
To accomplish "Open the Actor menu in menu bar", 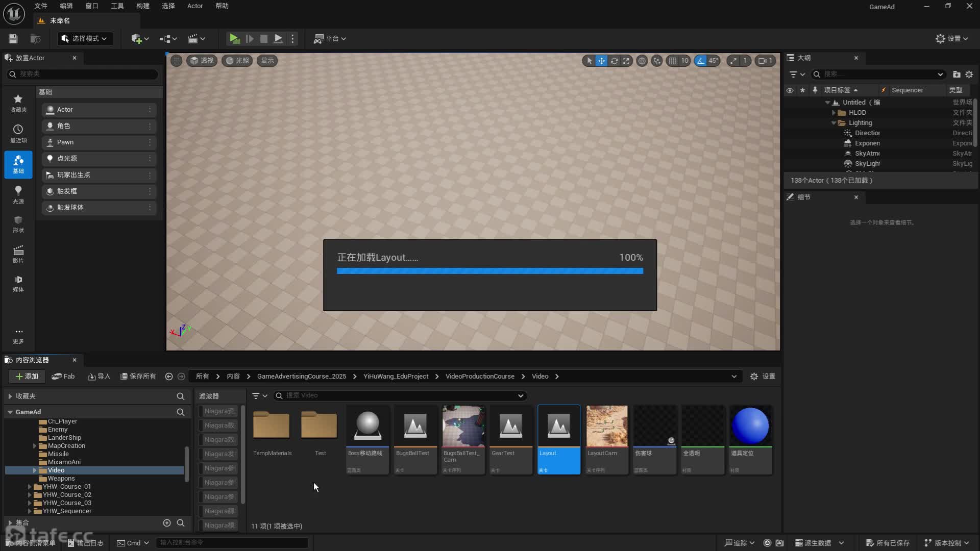I will tap(194, 6).
